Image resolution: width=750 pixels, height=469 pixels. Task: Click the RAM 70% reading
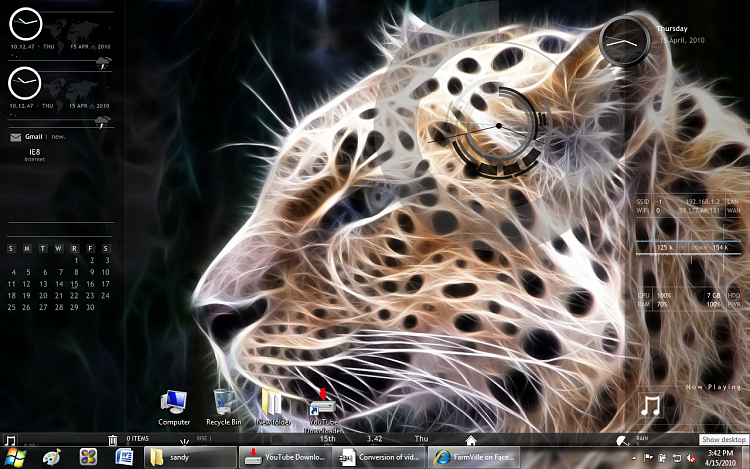tap(662, 304)
